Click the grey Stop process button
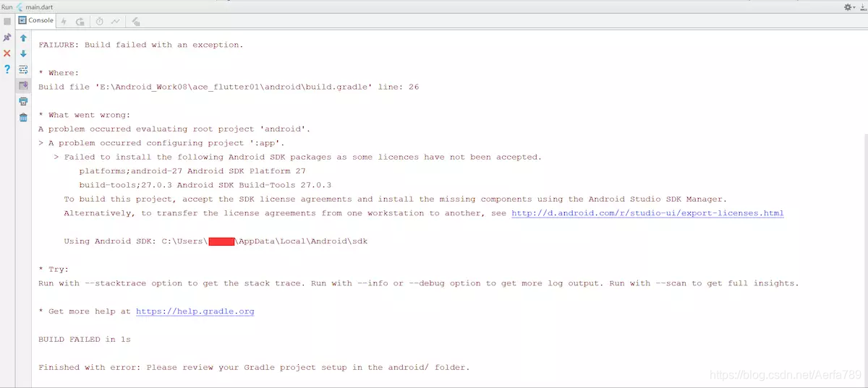Screen dimensions: 868x388 coord(7,22)
